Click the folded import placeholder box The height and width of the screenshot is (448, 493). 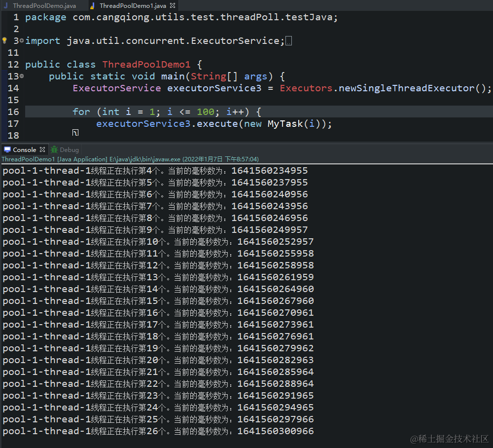pos(288,41)
